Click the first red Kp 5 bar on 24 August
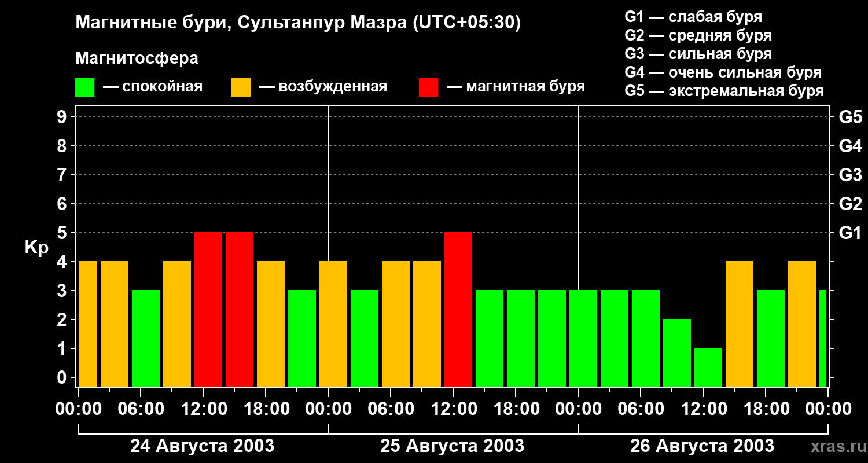 click(208, 309)
